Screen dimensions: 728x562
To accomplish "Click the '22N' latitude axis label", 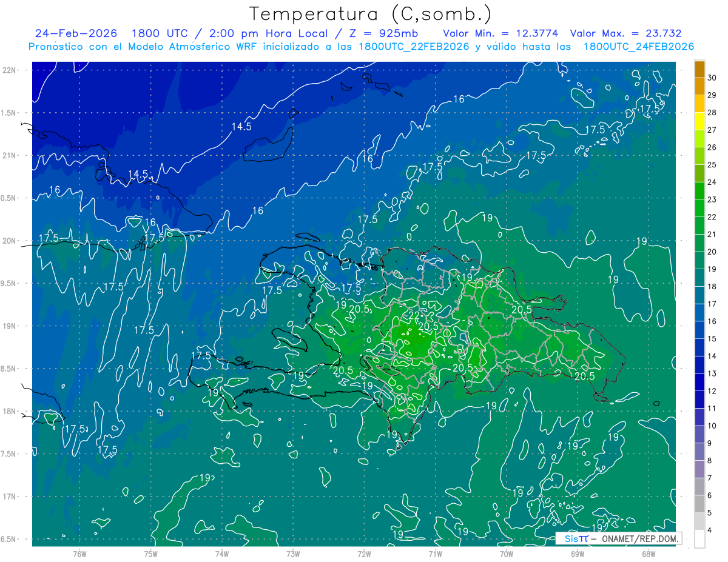I will 9,70.
